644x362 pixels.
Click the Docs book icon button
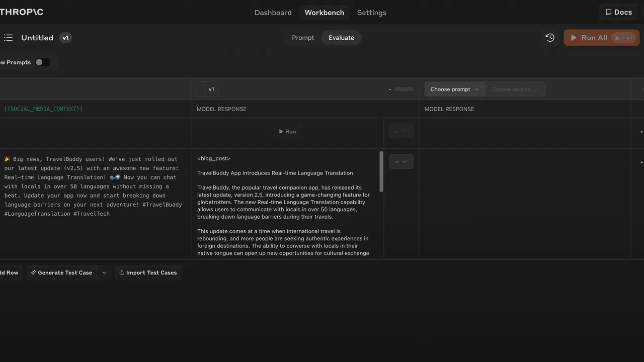(x=619, y=12)
